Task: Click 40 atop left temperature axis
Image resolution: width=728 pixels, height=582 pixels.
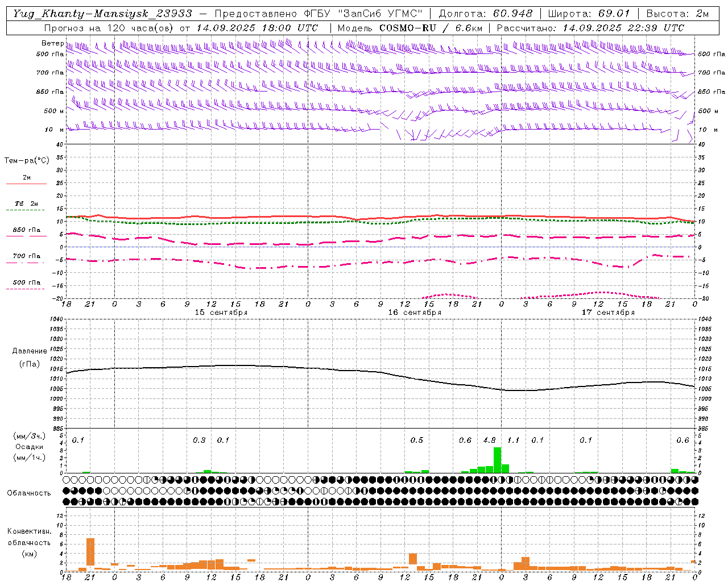Action: coord(60,144)
